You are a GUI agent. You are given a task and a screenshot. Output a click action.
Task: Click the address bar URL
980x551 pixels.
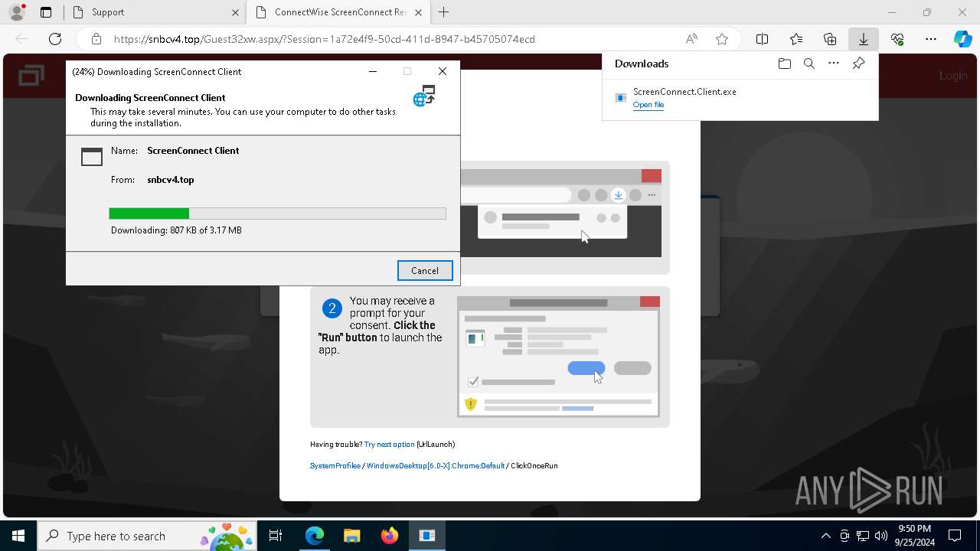[x=325, y=39]
